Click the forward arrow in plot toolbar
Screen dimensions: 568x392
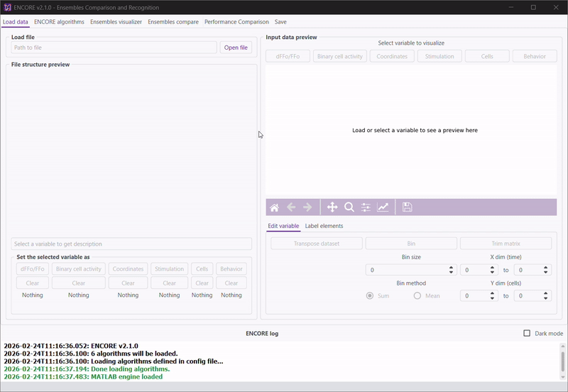pyautogui.click(x=307, y=207)
